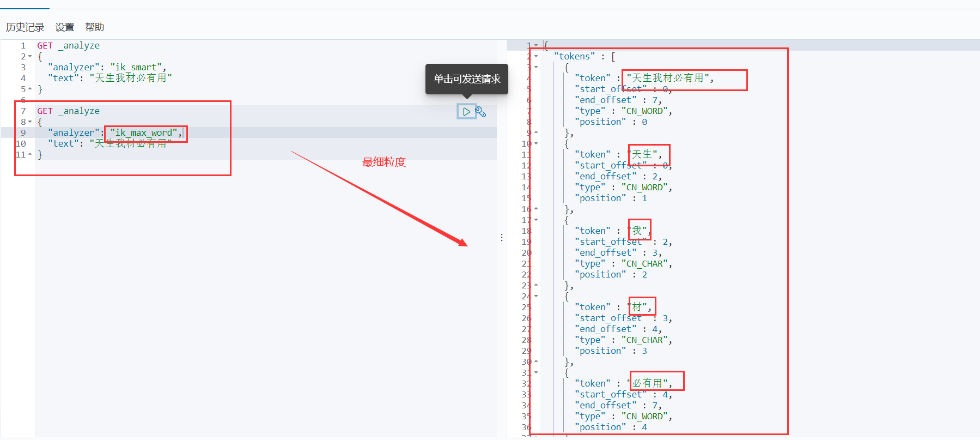980x440 pixels.
Task: Collapse token object at output line 24
Action: (536, 296)
